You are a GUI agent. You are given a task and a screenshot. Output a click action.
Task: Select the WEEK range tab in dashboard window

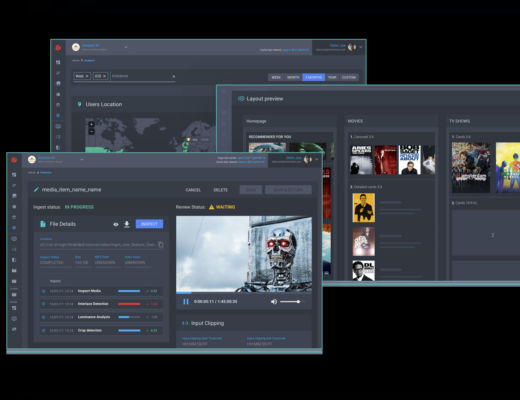[276, 77]
